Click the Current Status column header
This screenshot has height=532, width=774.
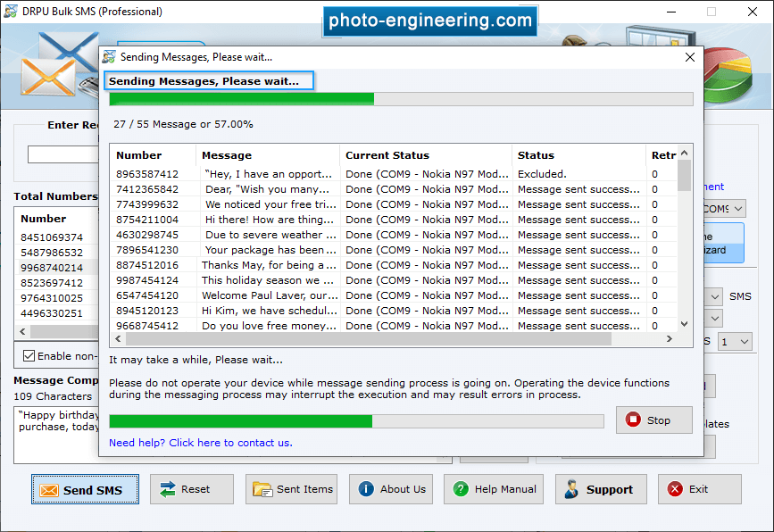(426, 155)
